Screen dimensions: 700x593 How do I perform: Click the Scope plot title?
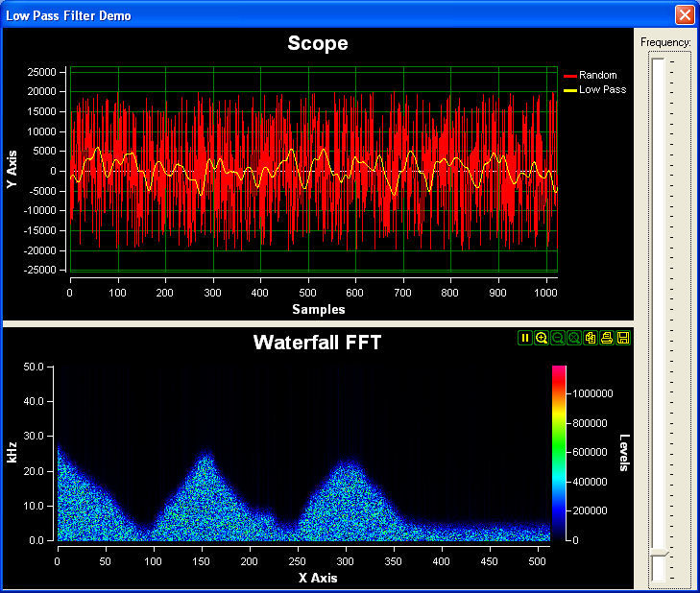click(317, 43)
